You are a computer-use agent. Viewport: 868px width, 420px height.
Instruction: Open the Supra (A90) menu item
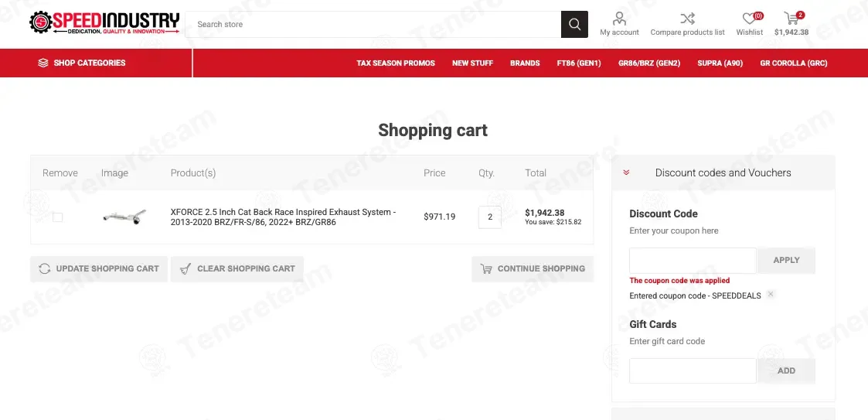[x=720, y=63]
